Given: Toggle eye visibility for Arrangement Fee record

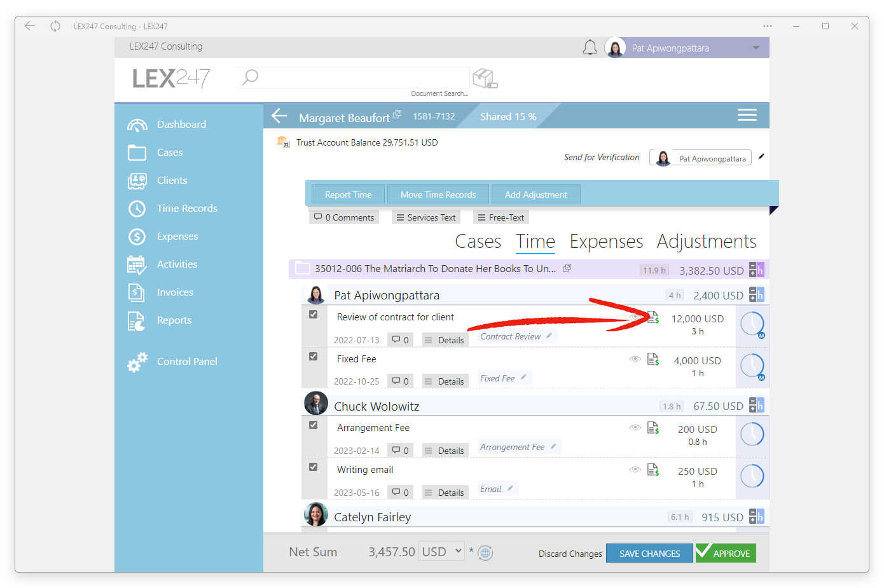Looking at the screenshot, I should point(635,427).
